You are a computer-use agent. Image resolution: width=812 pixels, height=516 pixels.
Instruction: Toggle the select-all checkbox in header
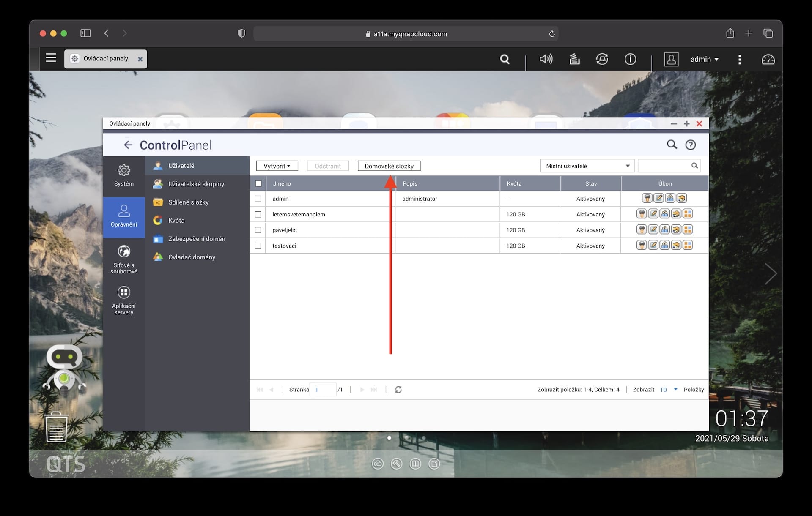pos(258,183)
